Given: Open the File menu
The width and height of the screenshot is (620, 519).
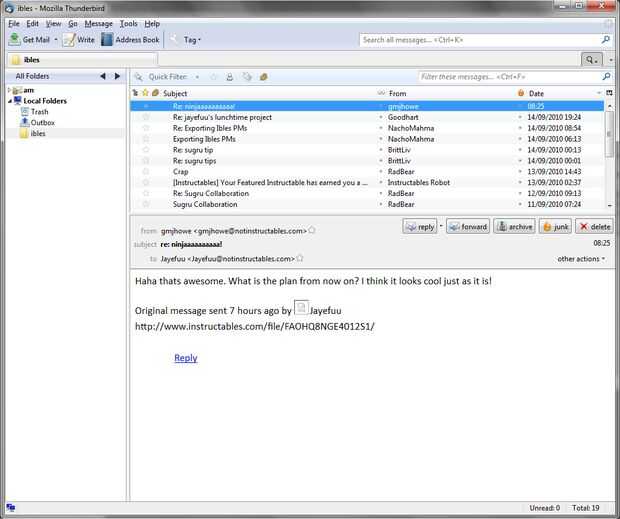Looking at the screenshot, I should (x=13, y=24).
